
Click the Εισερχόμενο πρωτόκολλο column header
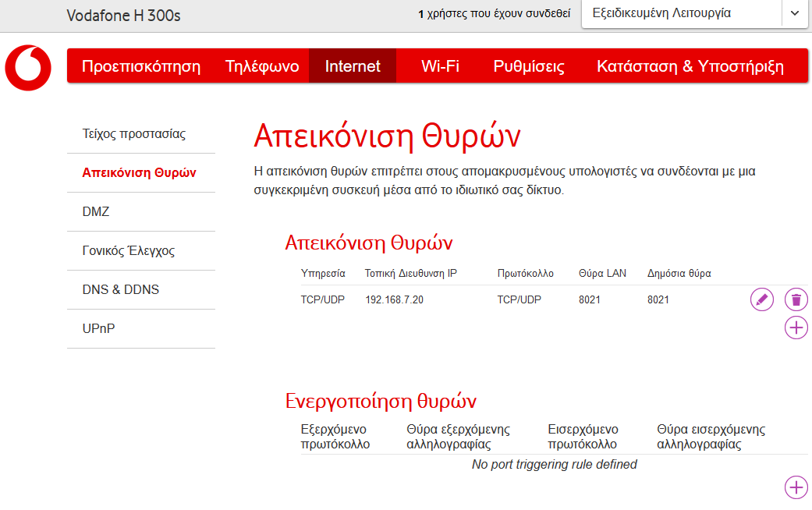tap(583, 437)
